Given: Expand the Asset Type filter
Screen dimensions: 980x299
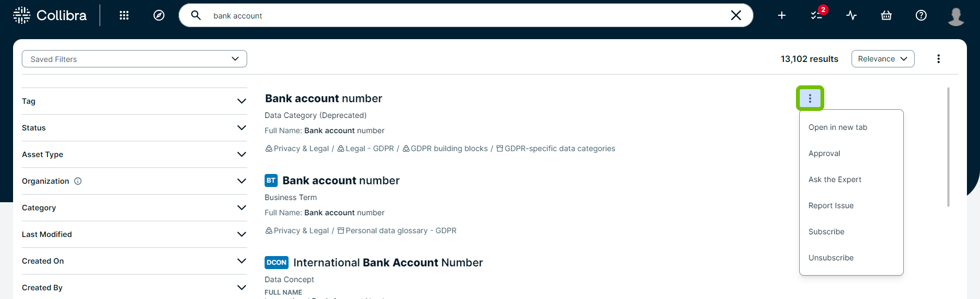Looking at the screenshot, I should (x=134, y=154).
